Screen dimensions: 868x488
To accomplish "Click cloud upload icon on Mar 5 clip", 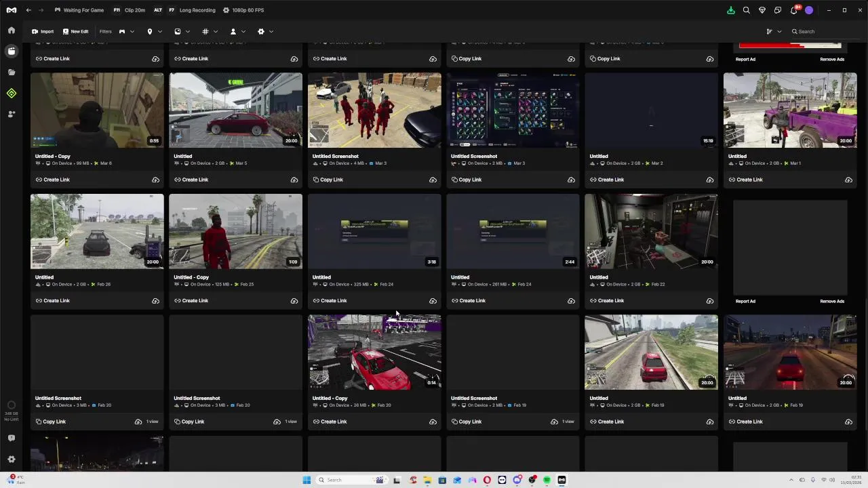I will coord(294,180).
